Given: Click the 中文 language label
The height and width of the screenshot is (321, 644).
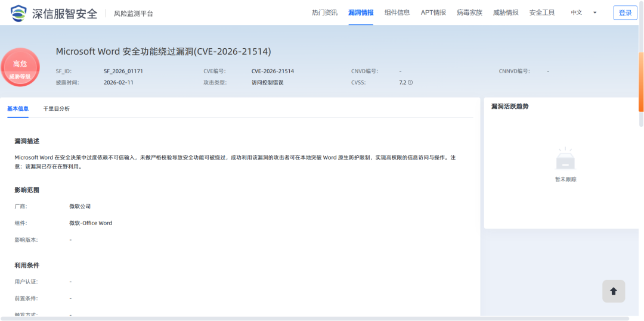Looking at the screenshot, I should click(x=576, y=13).
